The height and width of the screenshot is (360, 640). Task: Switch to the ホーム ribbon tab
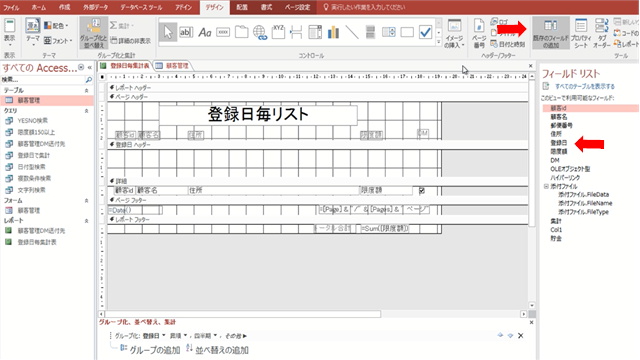39,7
